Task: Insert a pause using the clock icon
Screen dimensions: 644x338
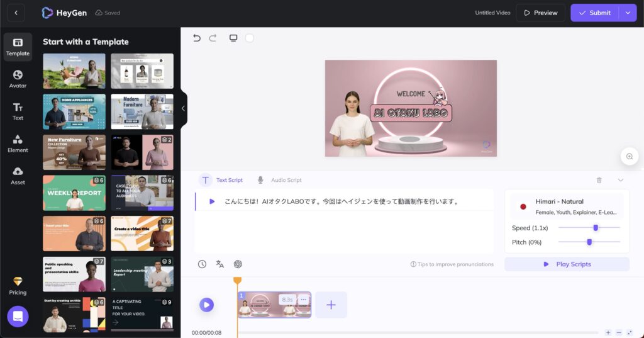Action: pyautogui.click(x=202, y=264)
